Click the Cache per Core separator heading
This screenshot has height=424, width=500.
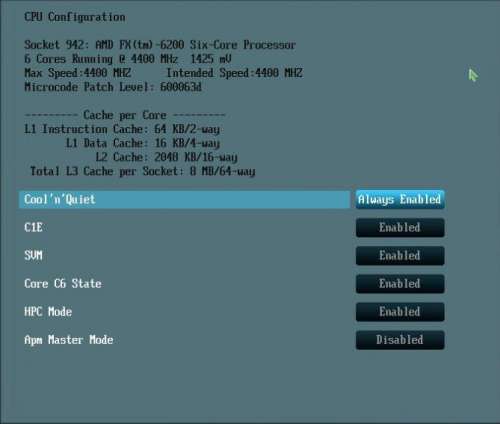[x=125, y=115]
